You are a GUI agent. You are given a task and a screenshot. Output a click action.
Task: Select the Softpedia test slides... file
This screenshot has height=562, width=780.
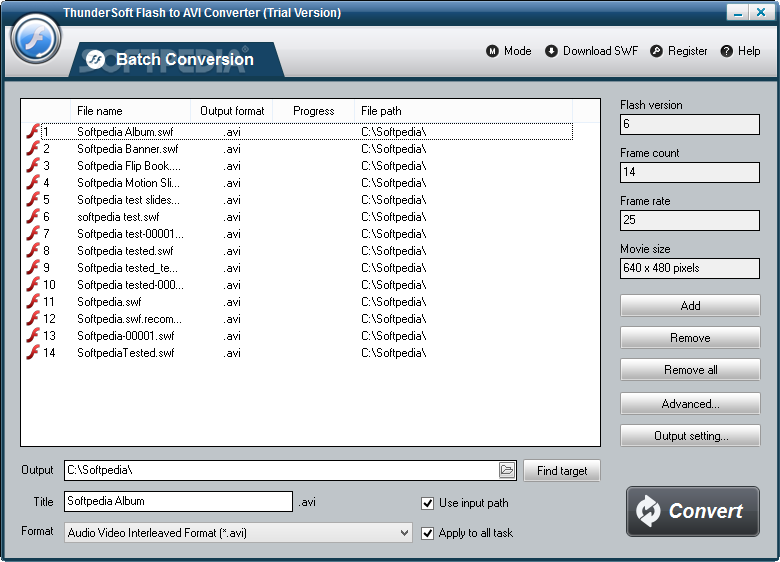pos(128,199)
